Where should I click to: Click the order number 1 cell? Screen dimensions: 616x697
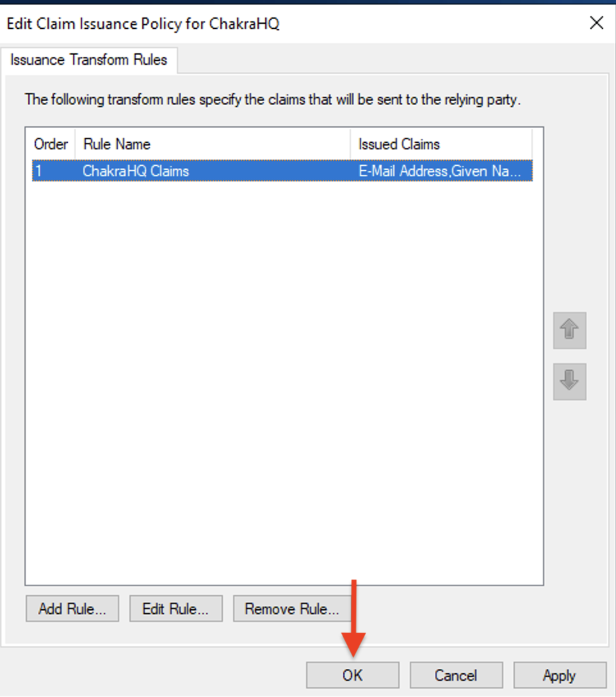pos(38,171)
